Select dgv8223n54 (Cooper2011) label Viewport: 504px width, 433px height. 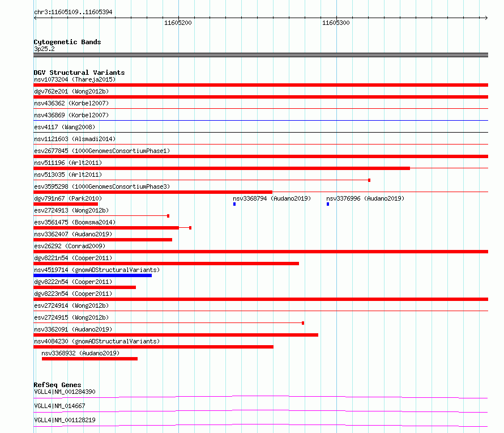click(73, 294)
